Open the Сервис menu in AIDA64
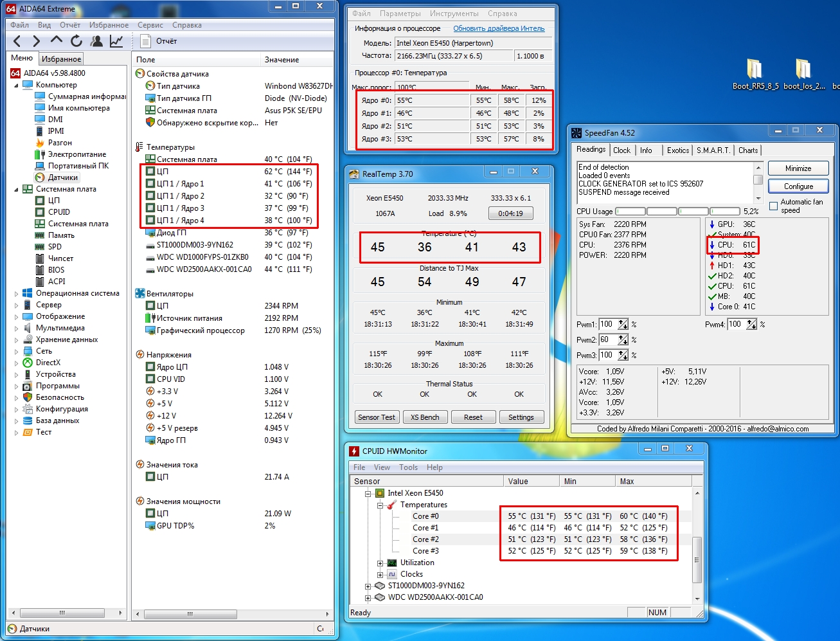 [150, 25]
